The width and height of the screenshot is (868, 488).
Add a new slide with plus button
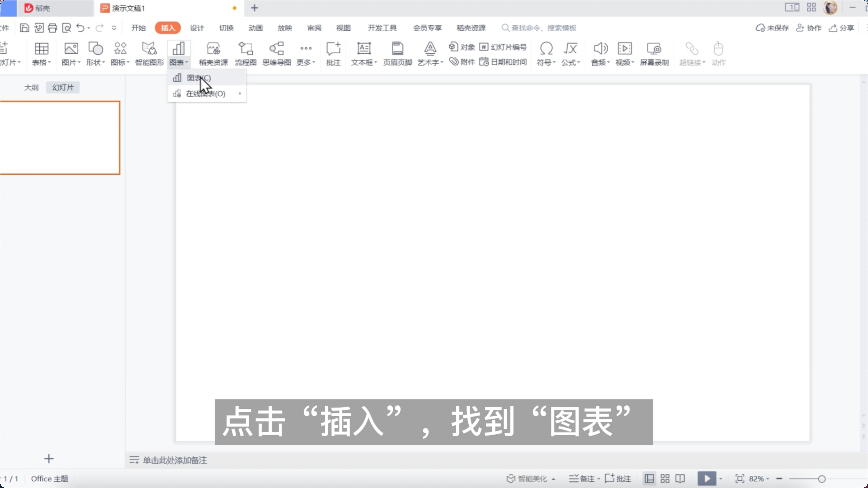tap(49, 459)
